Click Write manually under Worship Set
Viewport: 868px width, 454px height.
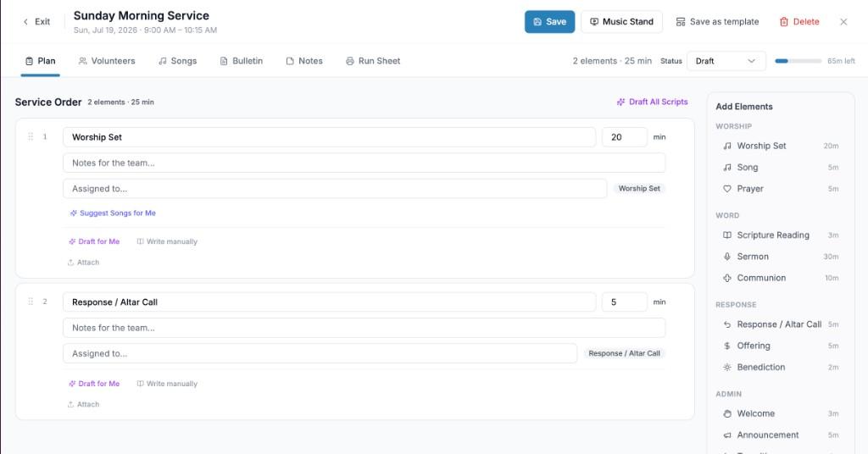coord(167,241)
